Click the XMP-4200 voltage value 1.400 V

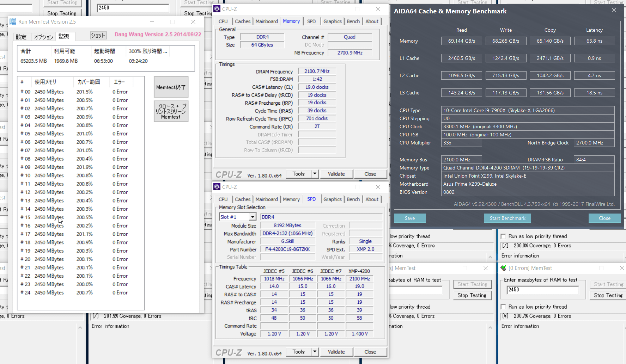[x=359, y=334]
